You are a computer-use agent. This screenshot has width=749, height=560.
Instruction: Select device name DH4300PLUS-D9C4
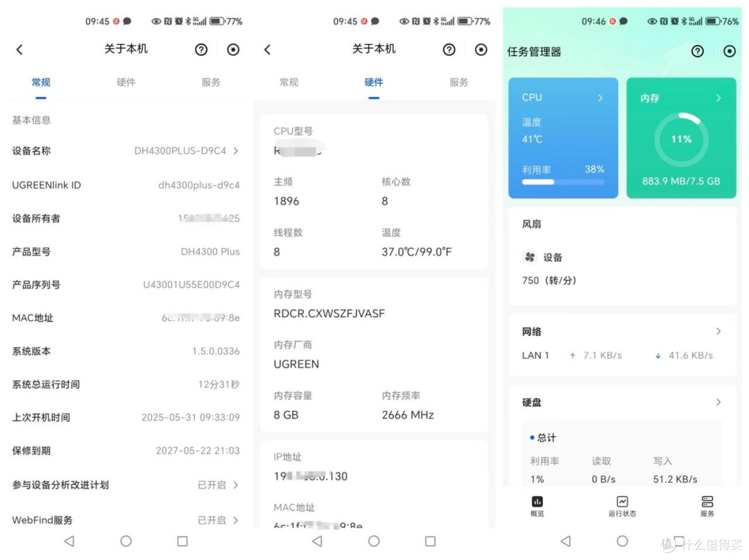[x=180, y=151]
